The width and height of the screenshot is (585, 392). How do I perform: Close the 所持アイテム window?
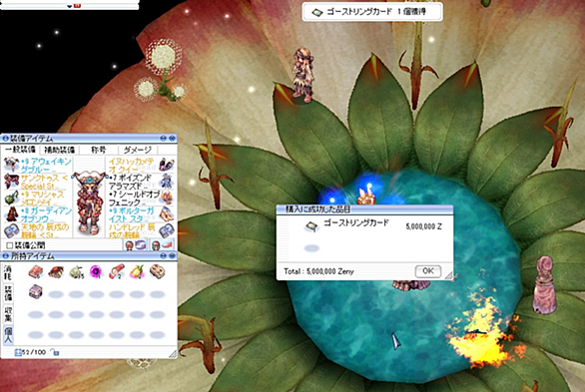coord(172,256)
